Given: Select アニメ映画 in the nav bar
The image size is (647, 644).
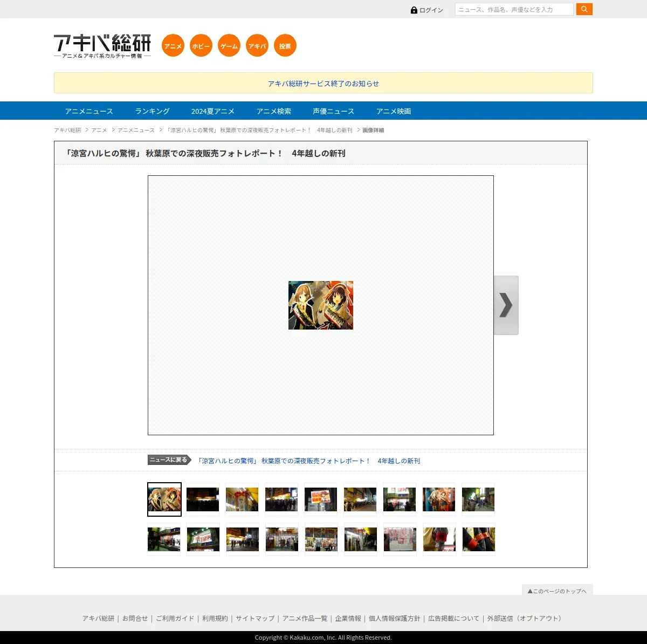Looking at the screenshot, I should coord(394,111).
